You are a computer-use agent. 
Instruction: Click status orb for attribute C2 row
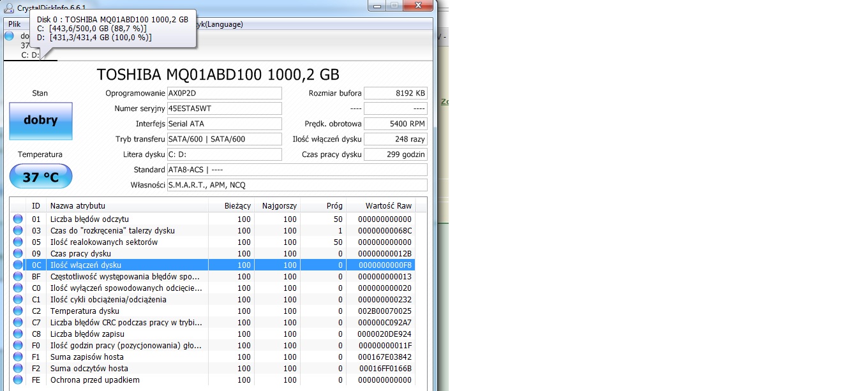(x=18, y=311)
